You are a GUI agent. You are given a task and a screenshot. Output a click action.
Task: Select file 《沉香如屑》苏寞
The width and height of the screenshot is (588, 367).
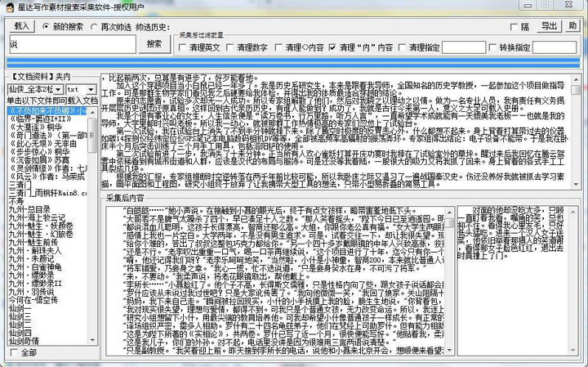tap(47, 160)
